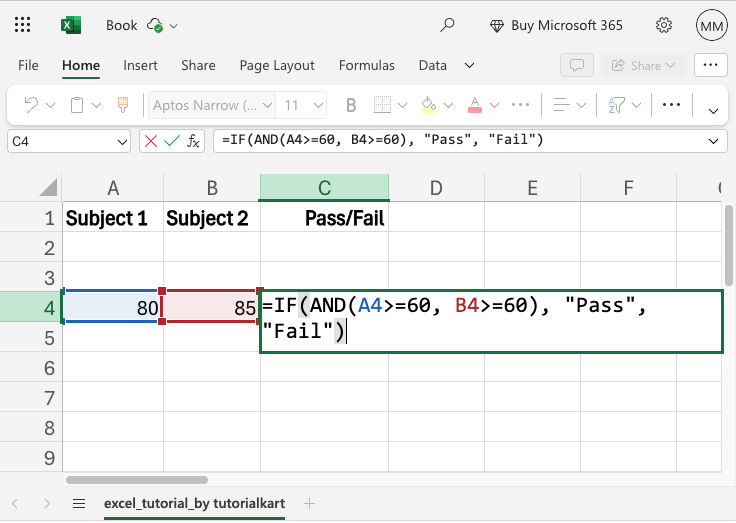Click the Borders icon
The height and width of the screenshot is (523, 736).
[382, 105]
